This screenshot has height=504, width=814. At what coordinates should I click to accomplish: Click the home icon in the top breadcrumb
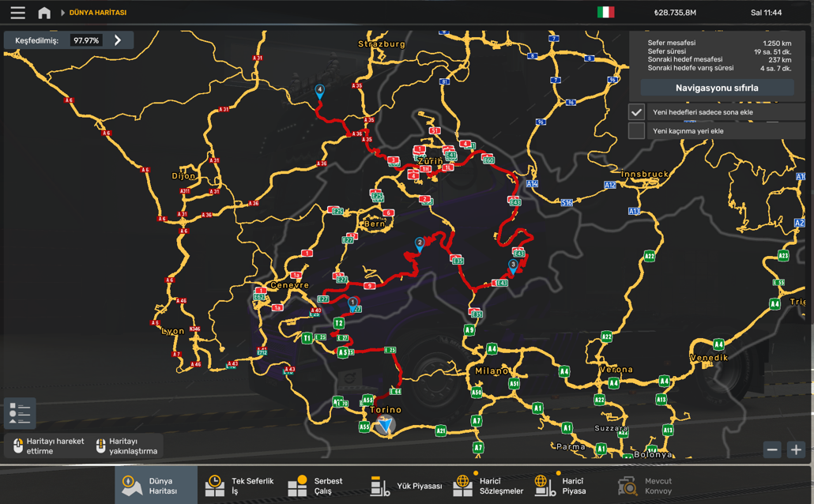click(x=43, y=12)
